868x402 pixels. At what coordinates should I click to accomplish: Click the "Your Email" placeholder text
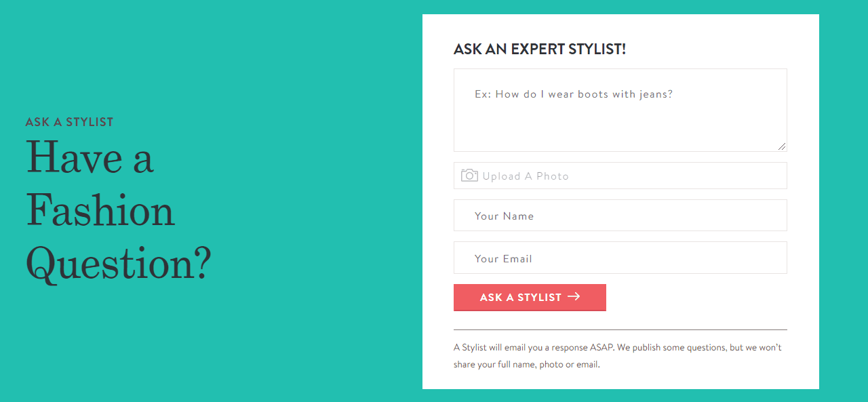(x=503, y=259)
